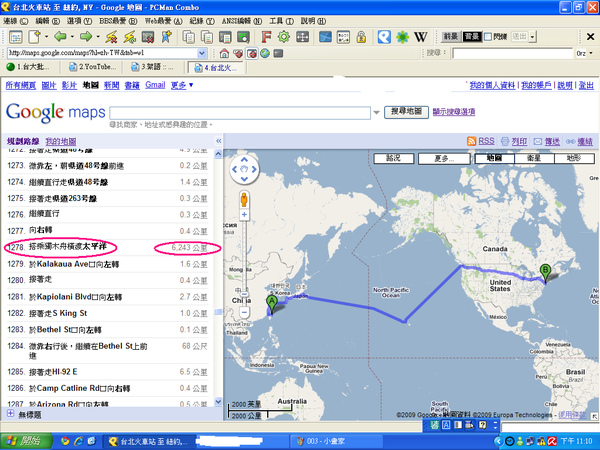600x450 pixels.
Task: Click the RSS feed icon above map
Action: [471, 141]
